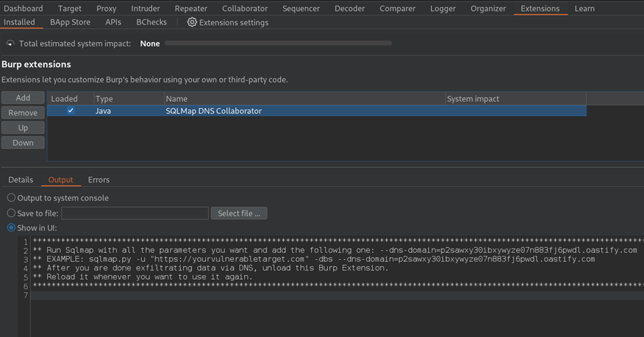Switch to the Logger tab

[443, 8]
